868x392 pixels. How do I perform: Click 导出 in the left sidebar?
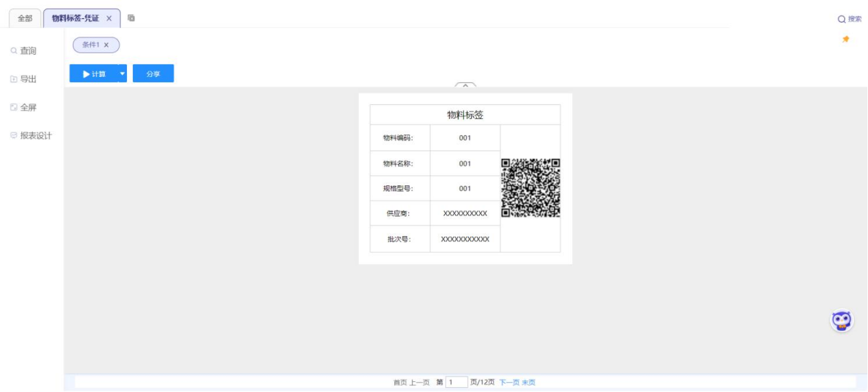tap(23, 79)
